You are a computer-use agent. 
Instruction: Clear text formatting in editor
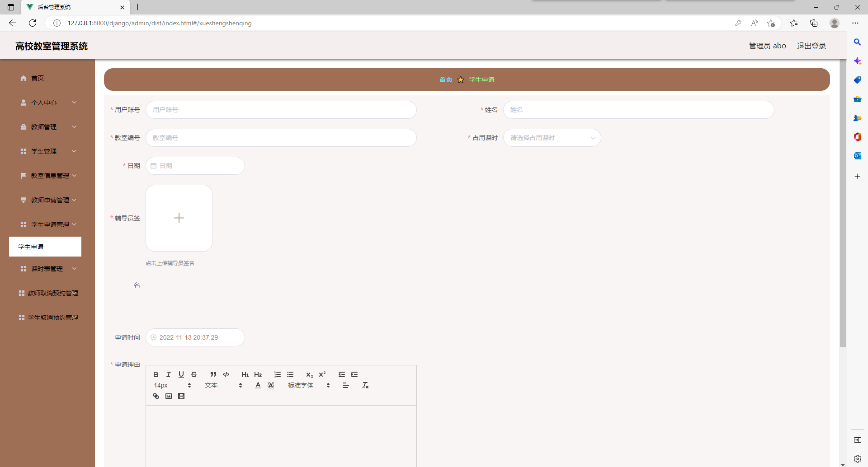(x=365, y=385)
